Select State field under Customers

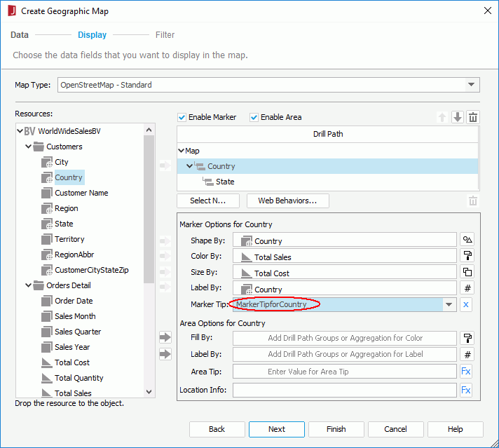pos(64,224)
